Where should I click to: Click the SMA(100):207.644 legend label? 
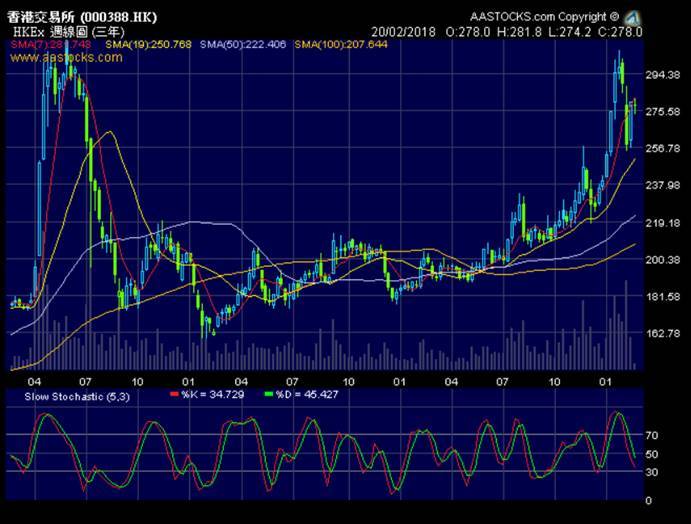341,45
